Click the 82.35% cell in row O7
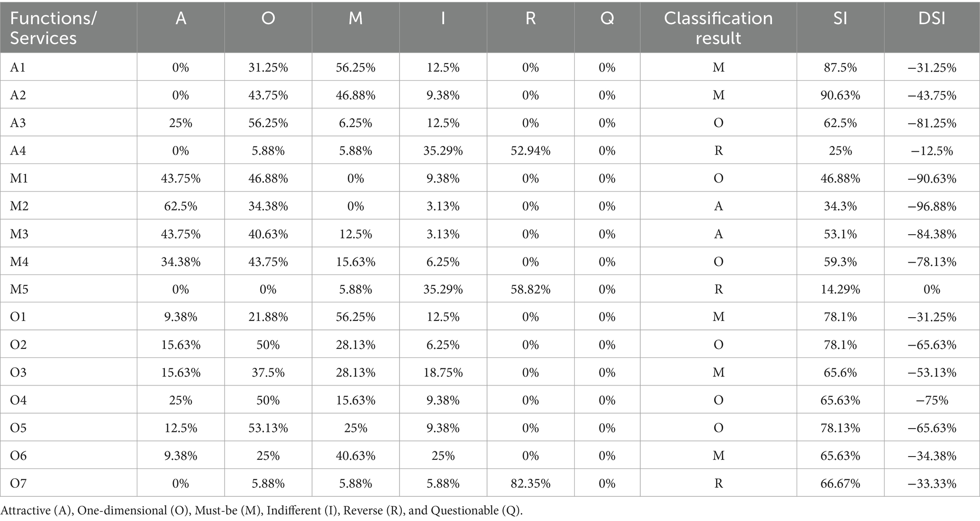Image resolution: width=980 pixels, height=521 pixels. [x=530, y=484]
